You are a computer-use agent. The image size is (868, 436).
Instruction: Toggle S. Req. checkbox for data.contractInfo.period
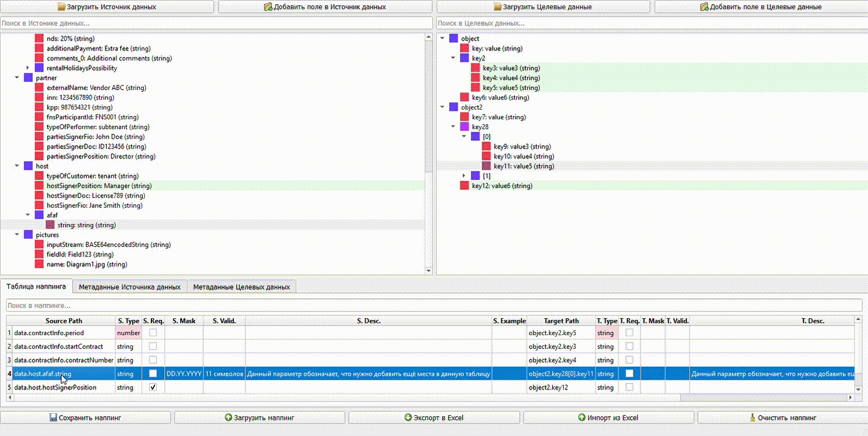click(x=153, y=332)
